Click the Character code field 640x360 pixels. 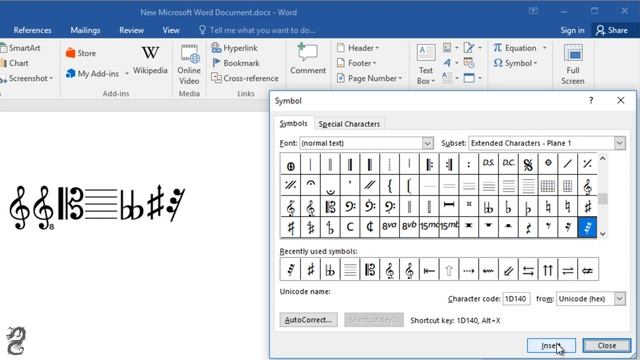tap(516, 299)
